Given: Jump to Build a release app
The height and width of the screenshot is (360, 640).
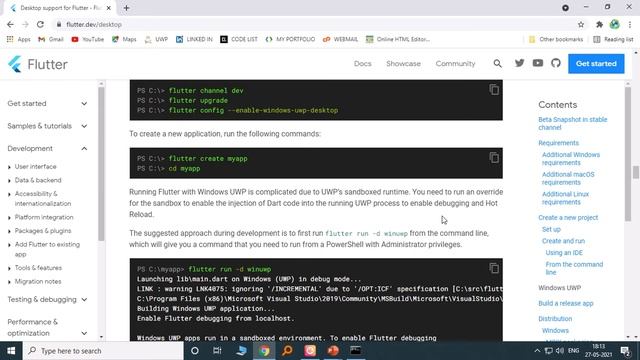Looking at the screenshot, I should click(566, 303).
